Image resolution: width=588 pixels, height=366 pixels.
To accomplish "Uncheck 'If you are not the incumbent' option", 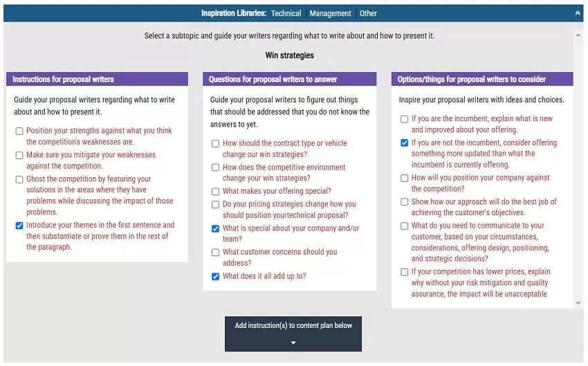I will pos(405,143).
